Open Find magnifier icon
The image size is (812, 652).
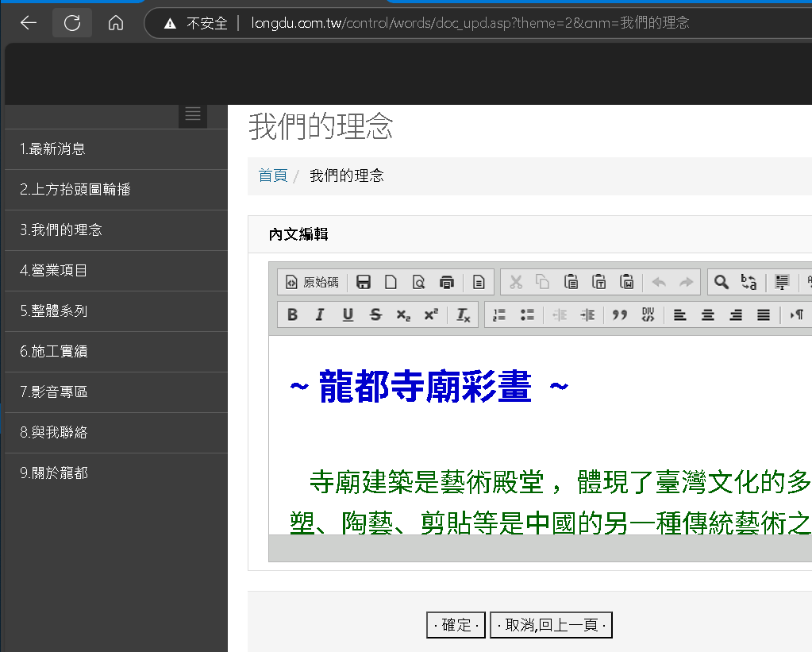pos(722,282)
